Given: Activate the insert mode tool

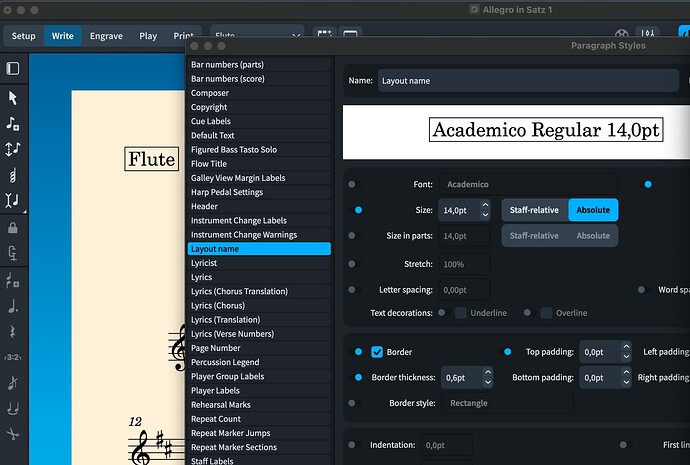Looking at the screenshot, I should pos(13,200).
